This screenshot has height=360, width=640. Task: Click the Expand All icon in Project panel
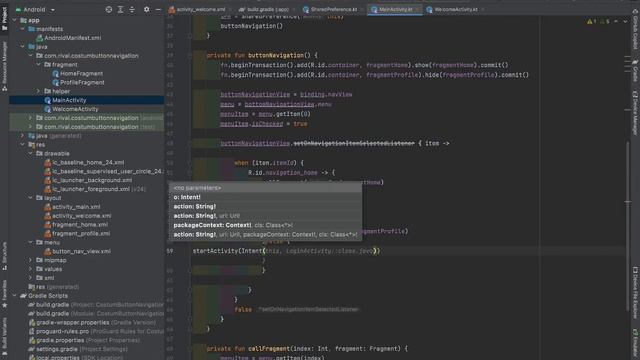click(x=120, y=9)
